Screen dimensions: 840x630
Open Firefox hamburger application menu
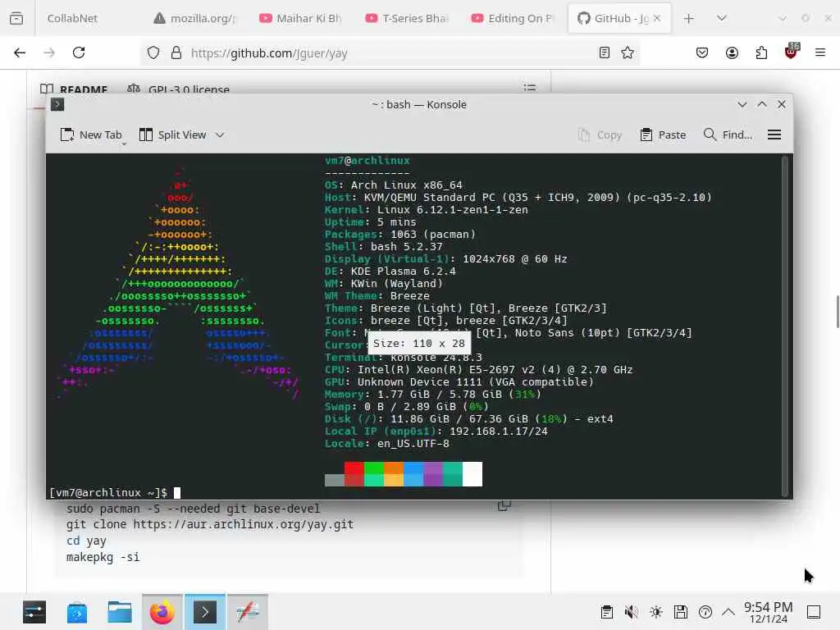tap(820, 52)
